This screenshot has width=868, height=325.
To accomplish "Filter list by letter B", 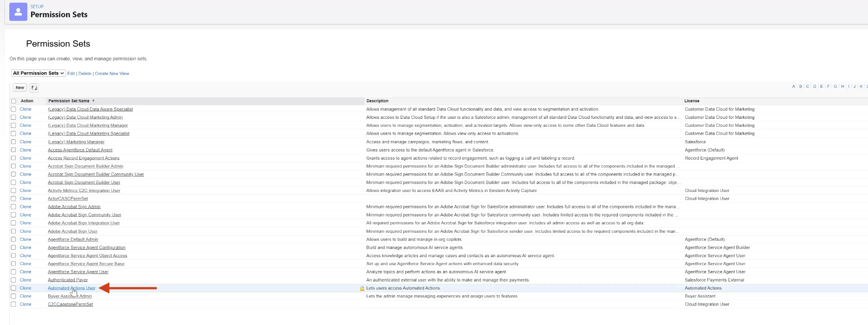I will point(801,86).
